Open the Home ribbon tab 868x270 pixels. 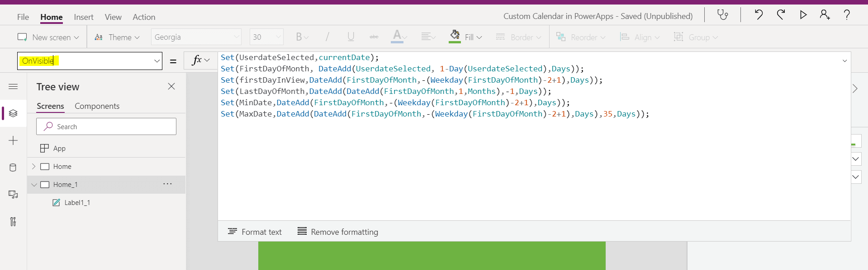52,17
